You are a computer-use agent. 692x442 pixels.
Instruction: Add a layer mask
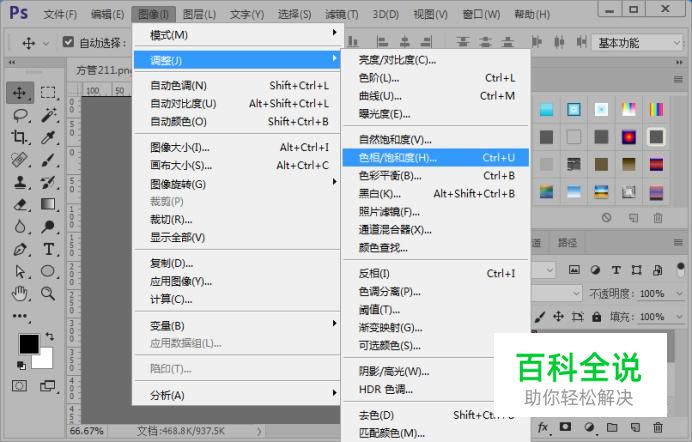point(565,427)
